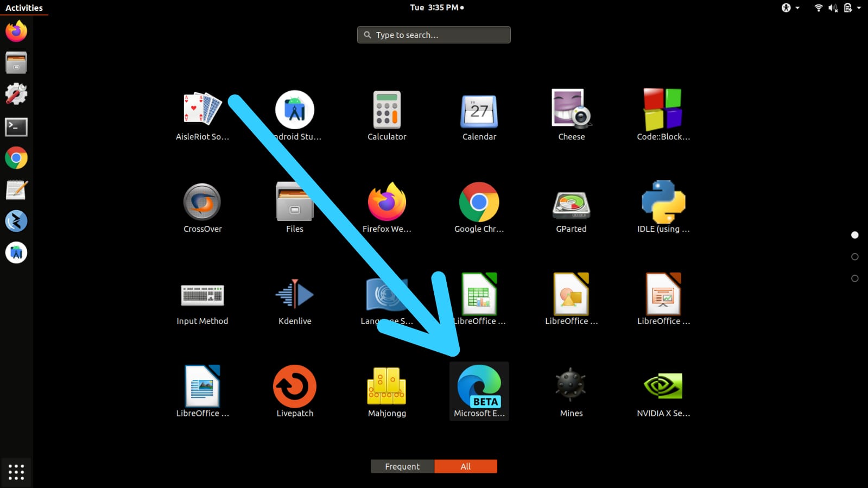Launch Firefox Web Browser in grid
This screenshot has height=488, width=868.
click(387, 207)
